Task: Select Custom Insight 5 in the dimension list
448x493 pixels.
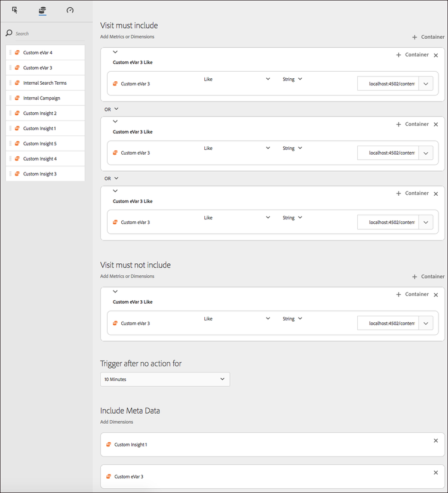Action: tap(45, 144)
